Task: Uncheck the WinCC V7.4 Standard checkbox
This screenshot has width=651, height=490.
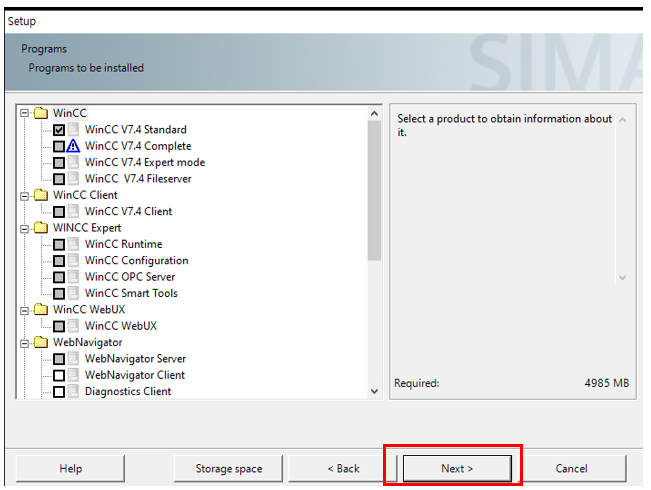Action: 59,130
